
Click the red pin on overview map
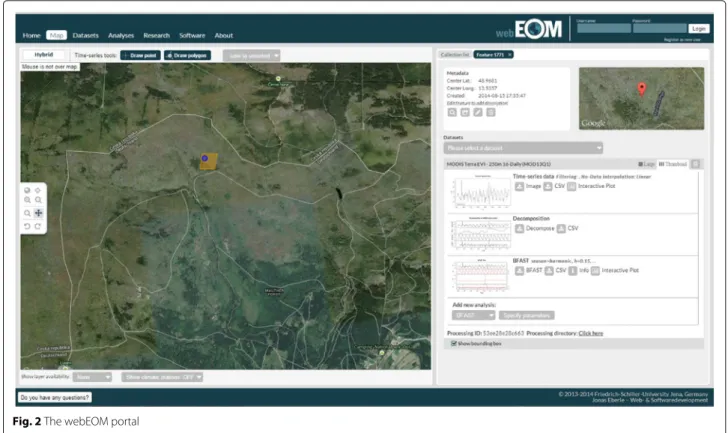pos(642,89)
